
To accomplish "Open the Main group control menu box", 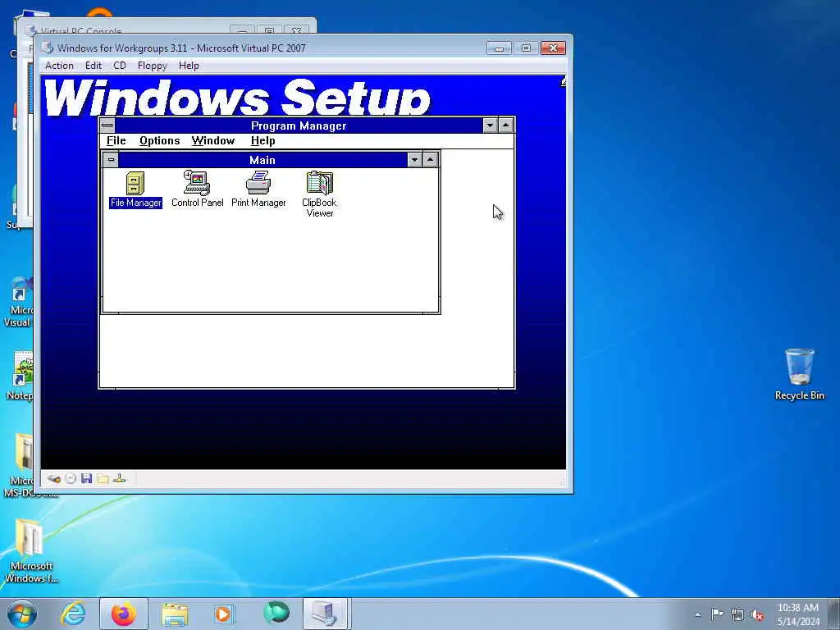I will pos(111,160).
